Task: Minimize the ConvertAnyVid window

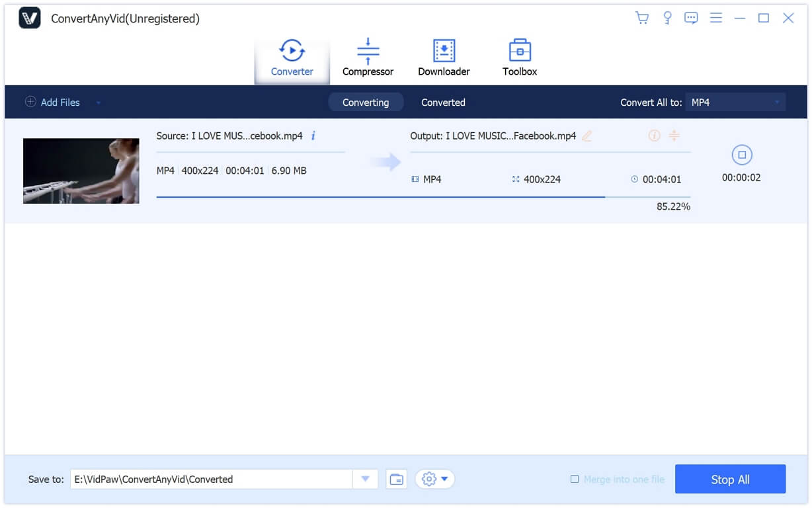Action: coord(740,18)
